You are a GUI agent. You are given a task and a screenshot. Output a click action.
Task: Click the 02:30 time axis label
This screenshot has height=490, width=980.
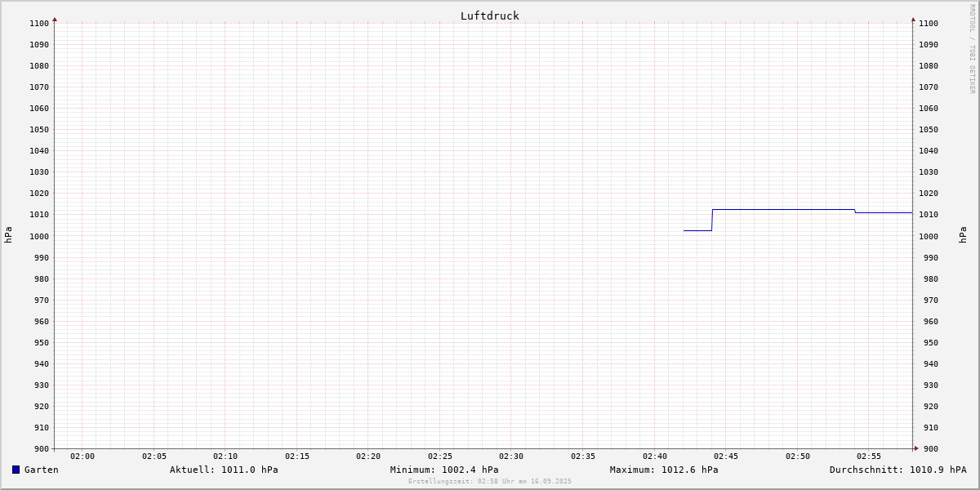511,457
